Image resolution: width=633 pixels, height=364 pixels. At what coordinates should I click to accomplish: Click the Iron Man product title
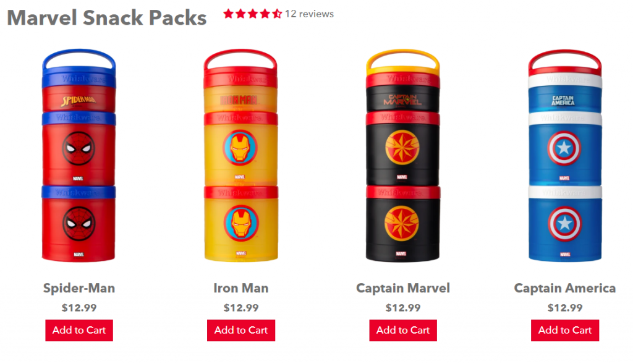click(241, 288)
